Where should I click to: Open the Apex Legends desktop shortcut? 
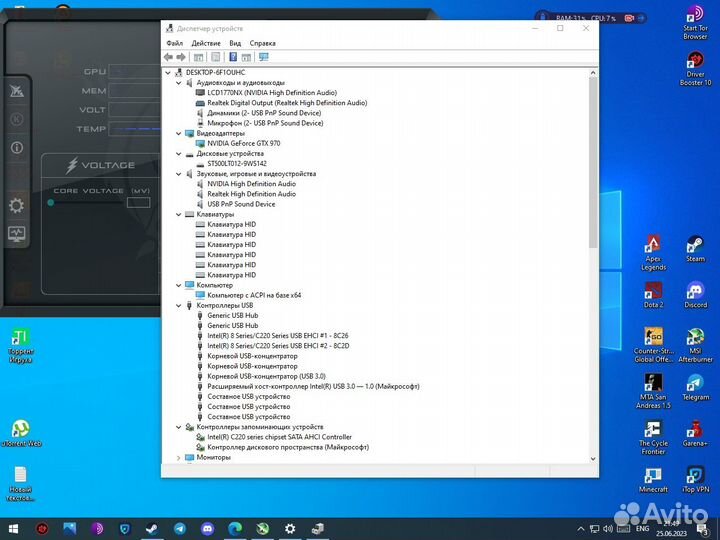click(653, 253)
